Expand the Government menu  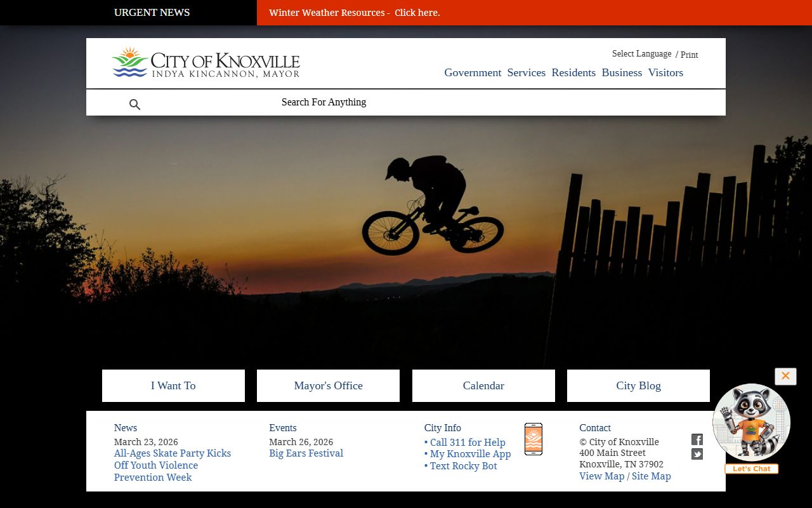[x=473, y=72]
